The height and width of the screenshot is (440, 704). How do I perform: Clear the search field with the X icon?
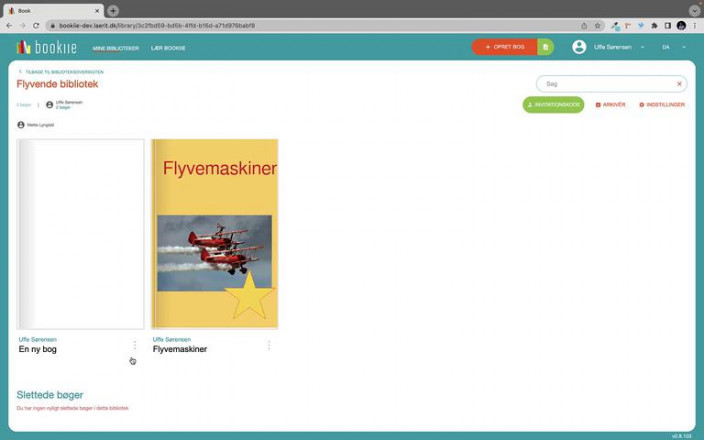tap(679, 84)
